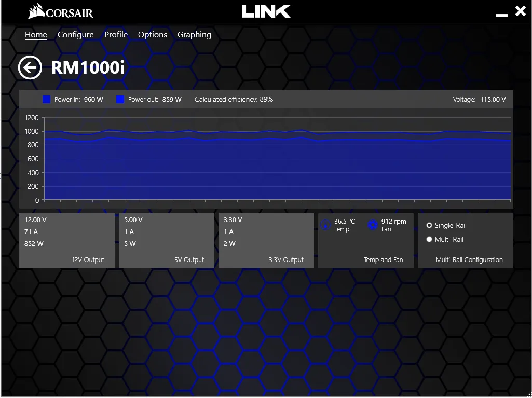Open the Configure tab
This screenshot has width=532, height=398.
coord(76,35)
